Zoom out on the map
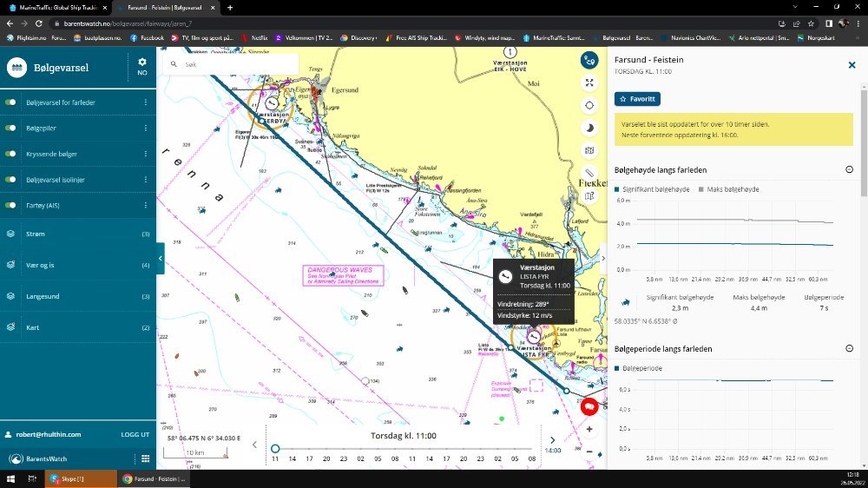 coord(589,452)
